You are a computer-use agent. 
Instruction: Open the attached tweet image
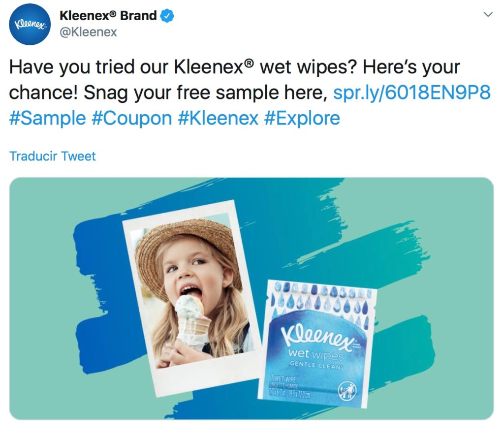coord(252,299)
